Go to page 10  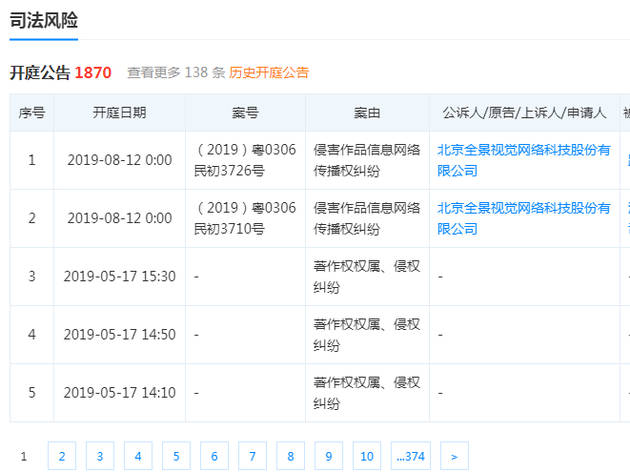pos(367,456)
